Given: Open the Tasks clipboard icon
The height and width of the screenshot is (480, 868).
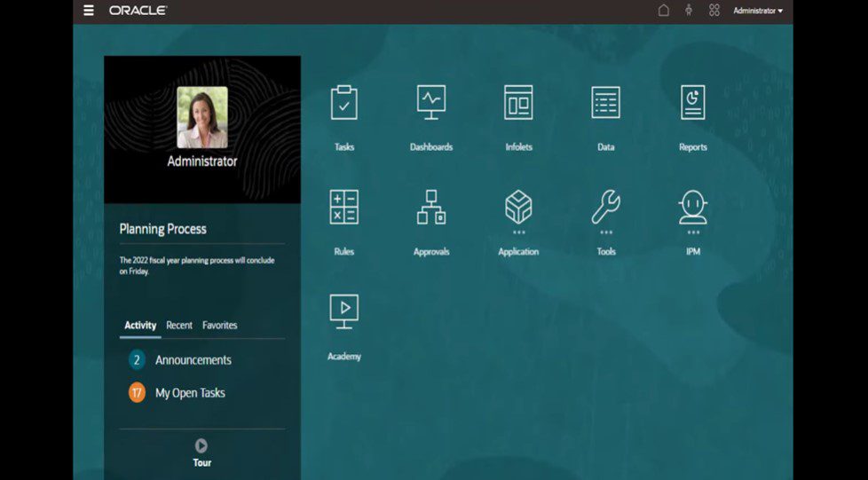Looking at the screenshot, I should (x=343, y=102).
